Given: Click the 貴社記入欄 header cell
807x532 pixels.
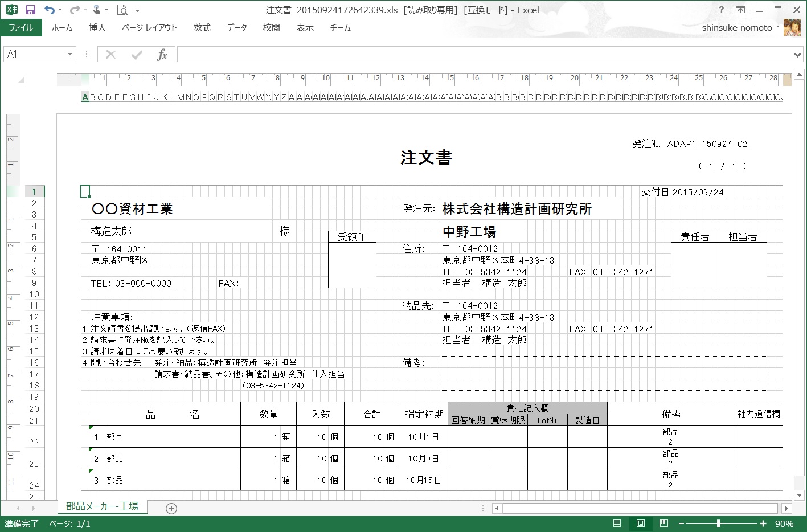Looking at the screenshot, I should point(527,408).
